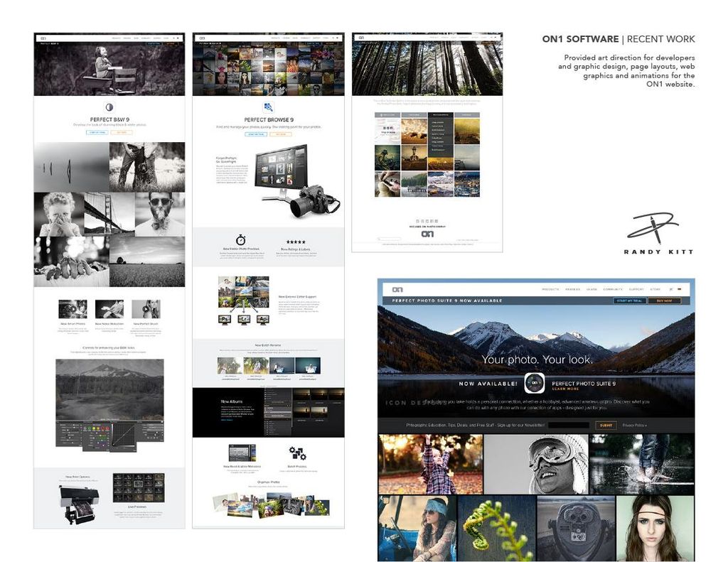The image size is (728, 562).
Task: Open the feet splashing in water thumbnail
Action: point(642,464)
